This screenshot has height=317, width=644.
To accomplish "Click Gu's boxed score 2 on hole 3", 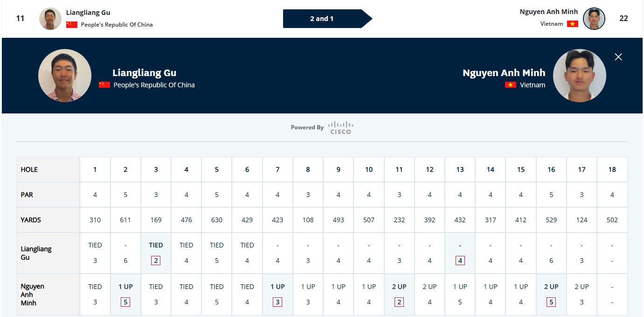I will (156, 261).
